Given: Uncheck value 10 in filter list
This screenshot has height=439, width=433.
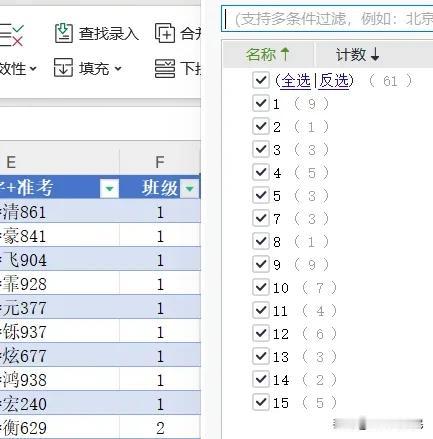Looking at the screenshot, I should coord(261,287).
